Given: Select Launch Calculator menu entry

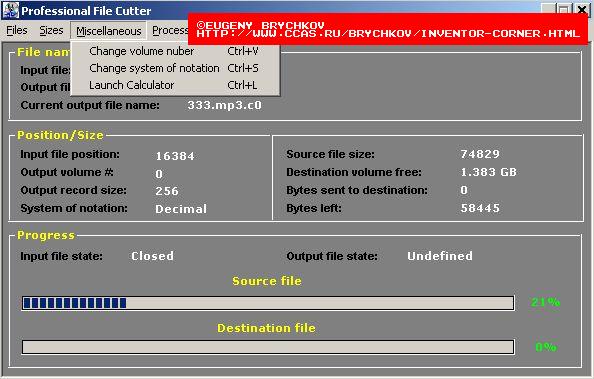Looking at the screenshot, I should pyautogui.click(x=175, y=85).
